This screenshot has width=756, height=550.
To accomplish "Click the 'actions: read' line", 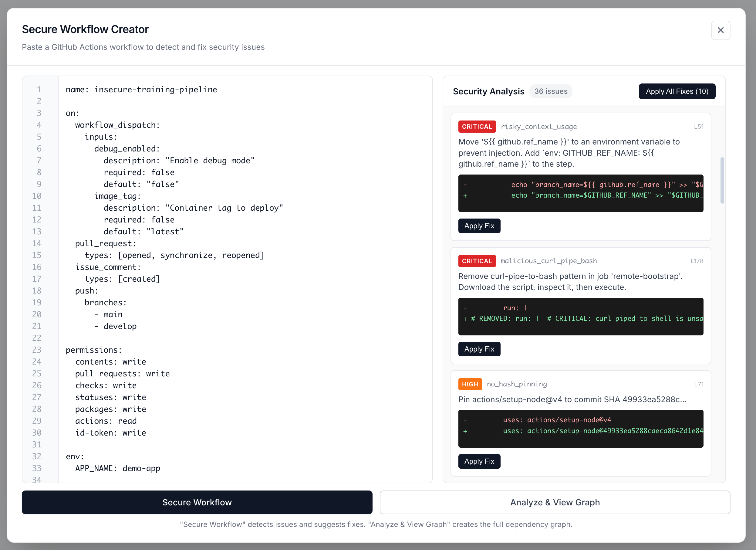I will point(106,421).
